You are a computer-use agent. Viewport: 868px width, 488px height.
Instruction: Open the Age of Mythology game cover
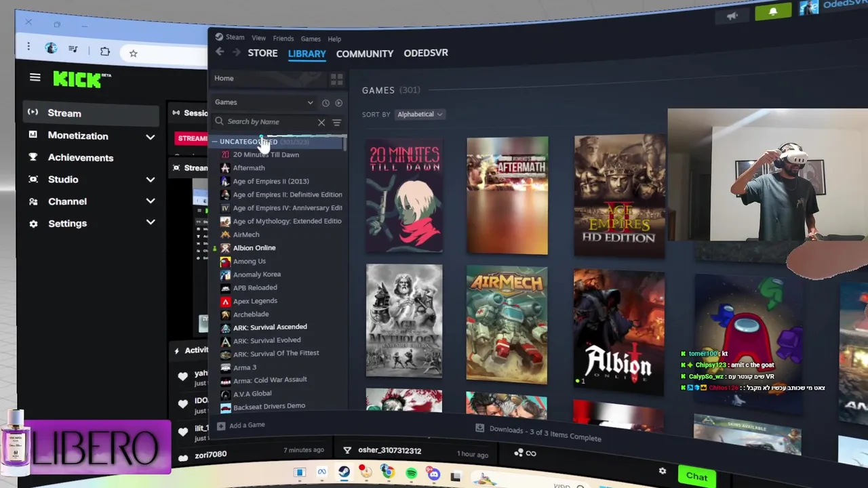pyautogui.click(x=404, y=321)
